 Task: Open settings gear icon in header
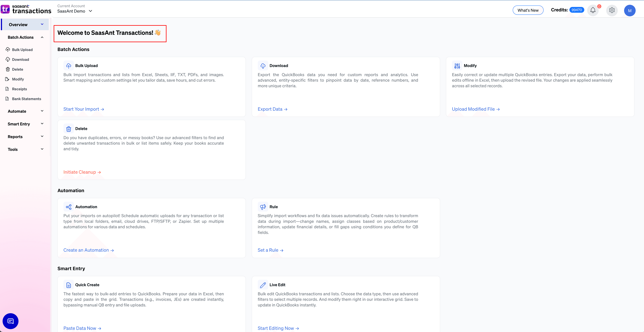pos(612,10)
